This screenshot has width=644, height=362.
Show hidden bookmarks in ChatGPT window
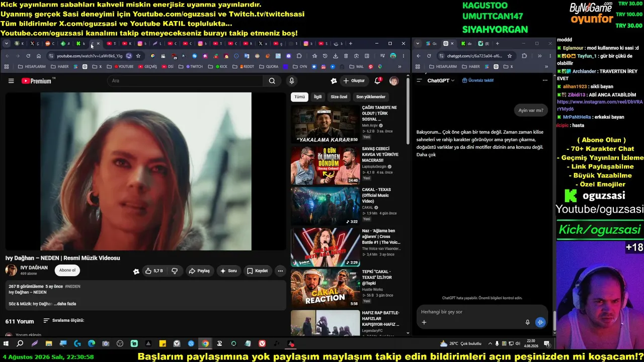pyautogui.click(x=546, y=66)
